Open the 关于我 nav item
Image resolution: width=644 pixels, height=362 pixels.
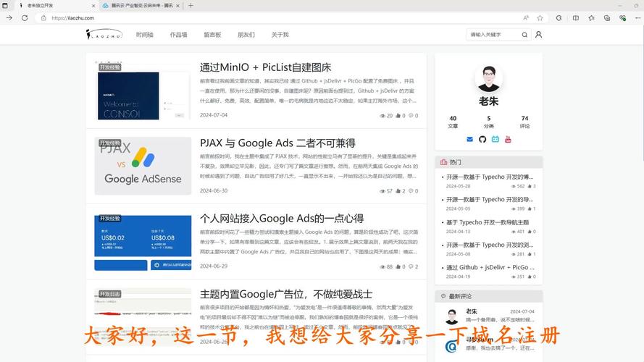(x=280, y=35)
